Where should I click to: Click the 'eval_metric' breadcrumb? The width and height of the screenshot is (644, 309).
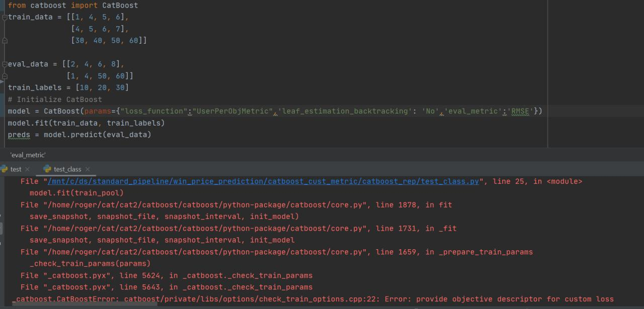(28, 155)
